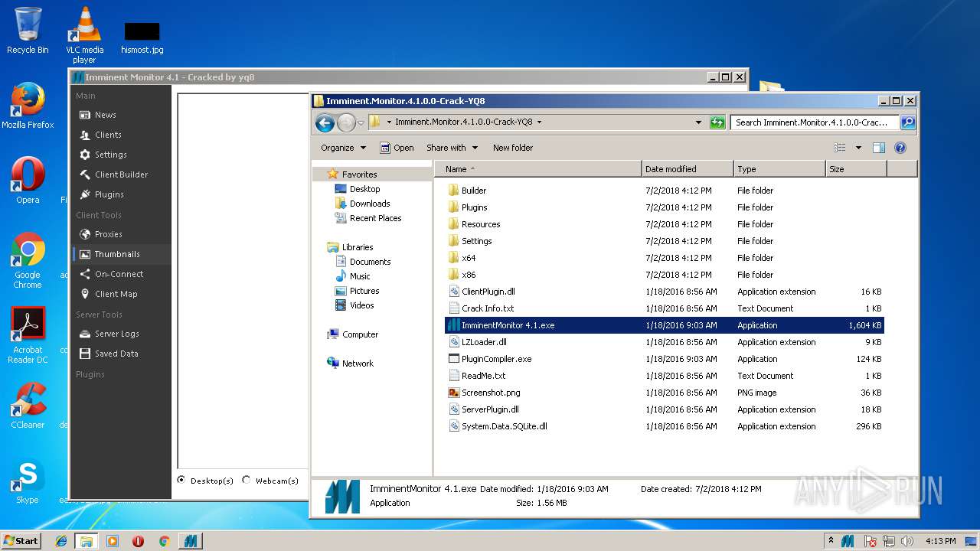Click Imminent Monitor taskbar button
Screen dimensions: 980x551
tap(191, 541)
